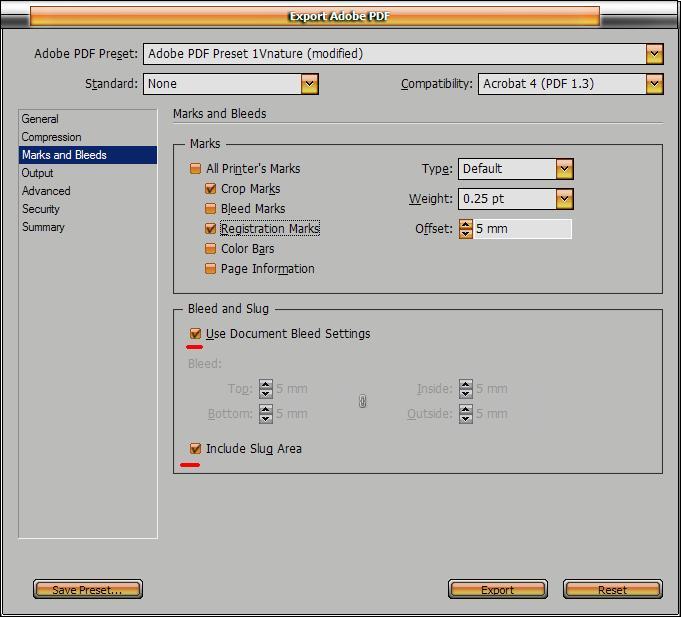Uncheck Registration Marks checkbox
Screen dimensions: 681x617
pyautogui.click(x=210, y=229)
